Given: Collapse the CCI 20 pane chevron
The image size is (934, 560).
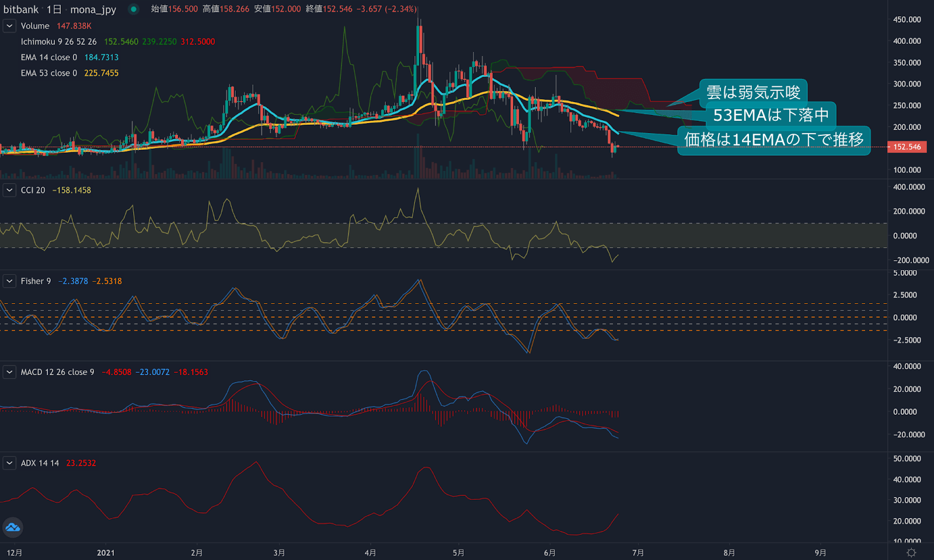Looking at the screenshot, I should [x=9, y=190].
